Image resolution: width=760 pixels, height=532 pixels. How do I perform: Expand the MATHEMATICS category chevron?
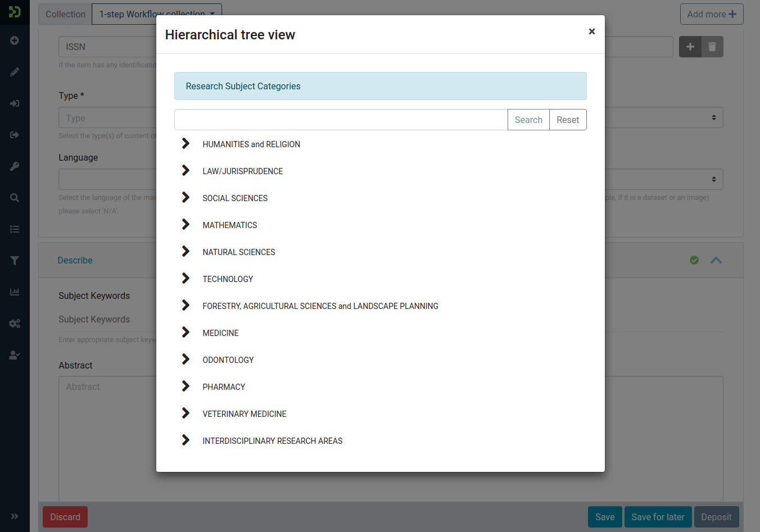tap(186, 225)
